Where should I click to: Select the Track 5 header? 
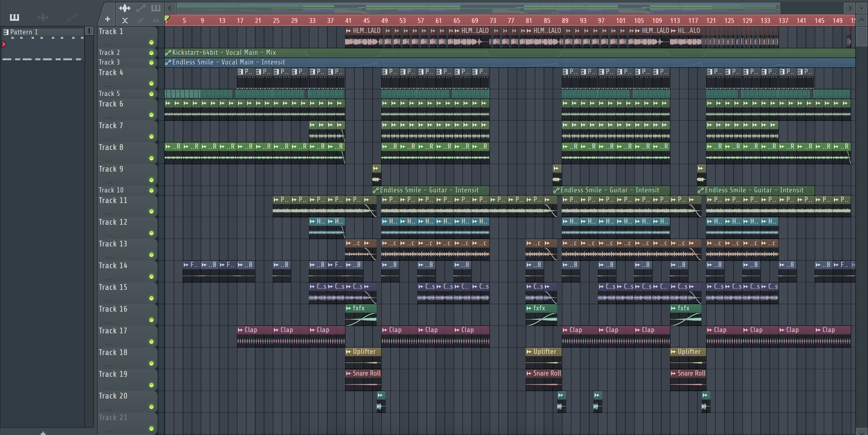coord(127,94)
